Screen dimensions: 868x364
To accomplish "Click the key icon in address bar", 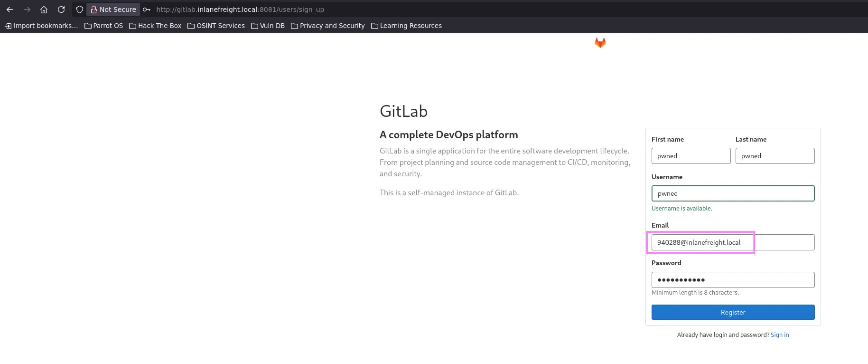I will click(x=147, y=10).
